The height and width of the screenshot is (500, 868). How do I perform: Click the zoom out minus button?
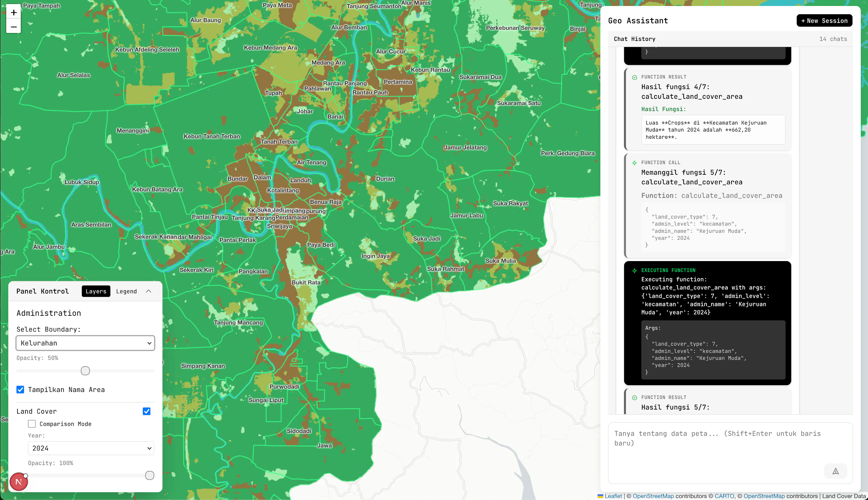[x=13, y=27]
